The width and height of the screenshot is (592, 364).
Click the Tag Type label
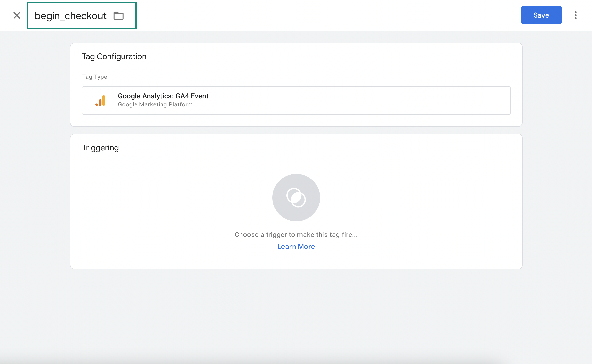tap(95, 77)
